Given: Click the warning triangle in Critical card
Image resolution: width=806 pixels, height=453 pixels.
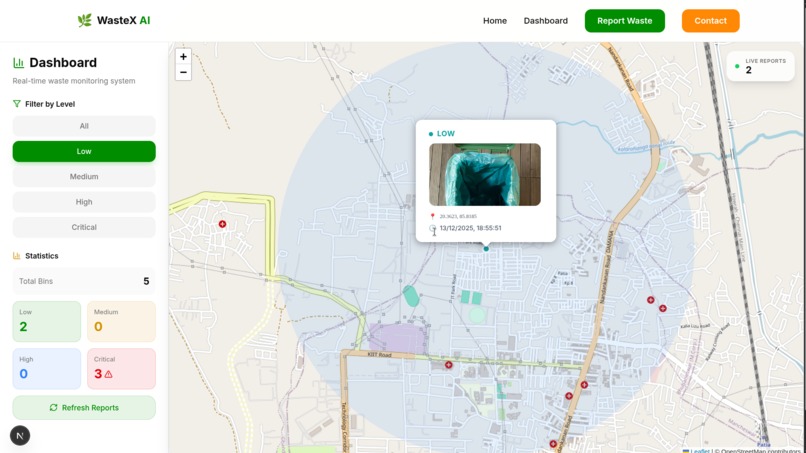Looking at the screenshot, I should 108,374.
